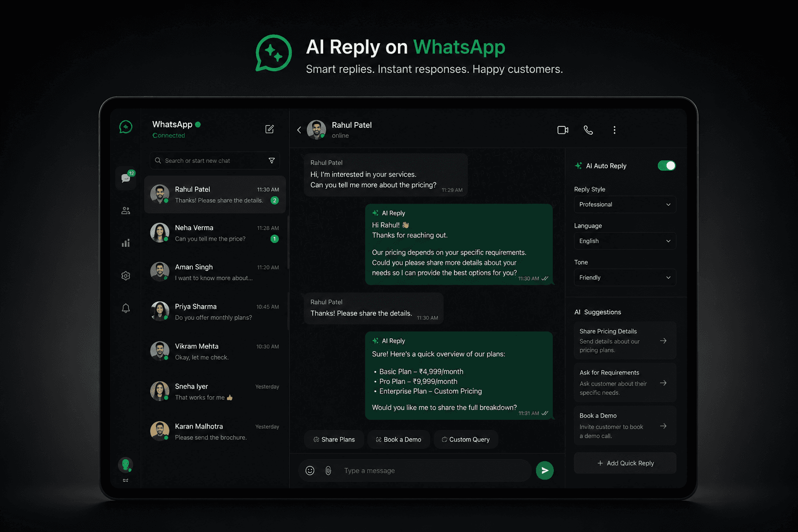The image size is (798, 532).
Task: Click Rahul Patel's avatar in chat header
Action: click(x=316, y=130)
